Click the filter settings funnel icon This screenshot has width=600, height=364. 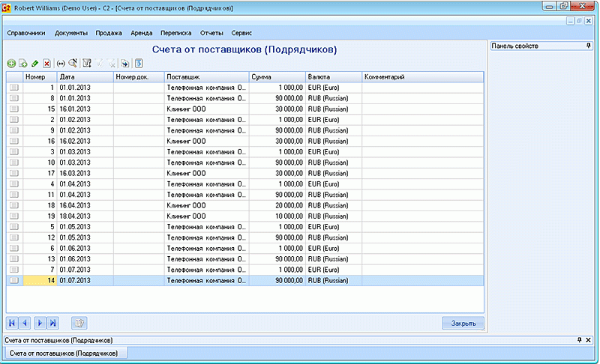coord(87,64)
